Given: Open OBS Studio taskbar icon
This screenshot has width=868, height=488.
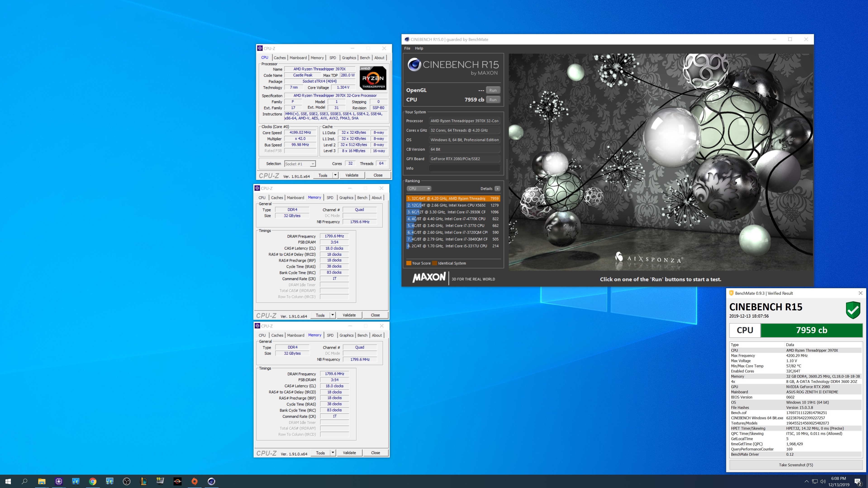Looking at the screenshot, I should click(127, 481).
